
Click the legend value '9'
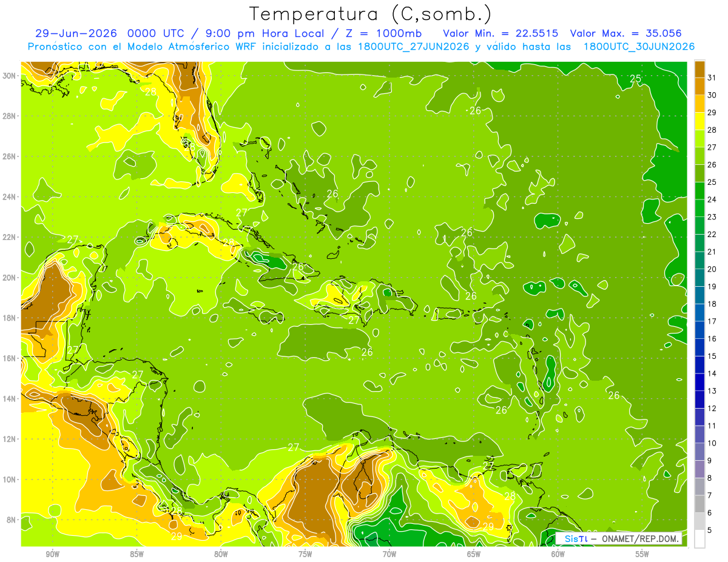point(710,461)
